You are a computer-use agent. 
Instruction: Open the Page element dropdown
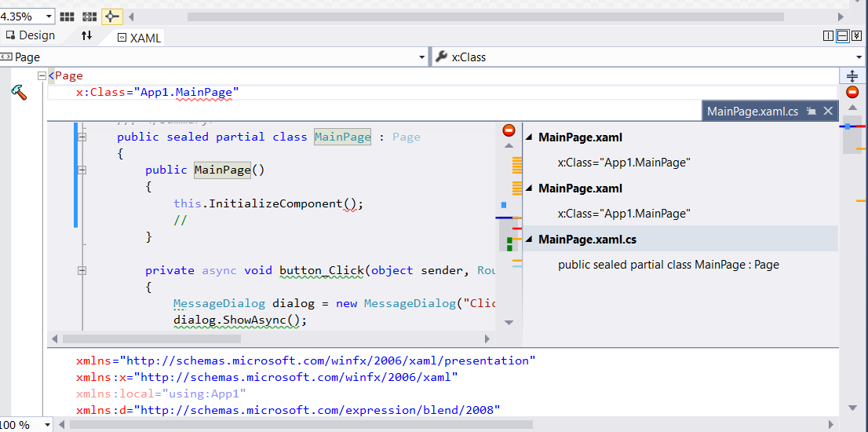(x=423, y=57)
